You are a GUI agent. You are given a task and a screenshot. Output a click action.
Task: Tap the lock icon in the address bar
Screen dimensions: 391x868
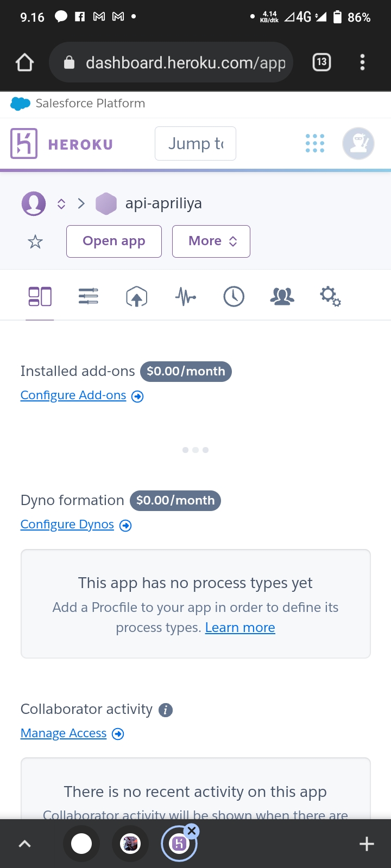tap(69, 63)
